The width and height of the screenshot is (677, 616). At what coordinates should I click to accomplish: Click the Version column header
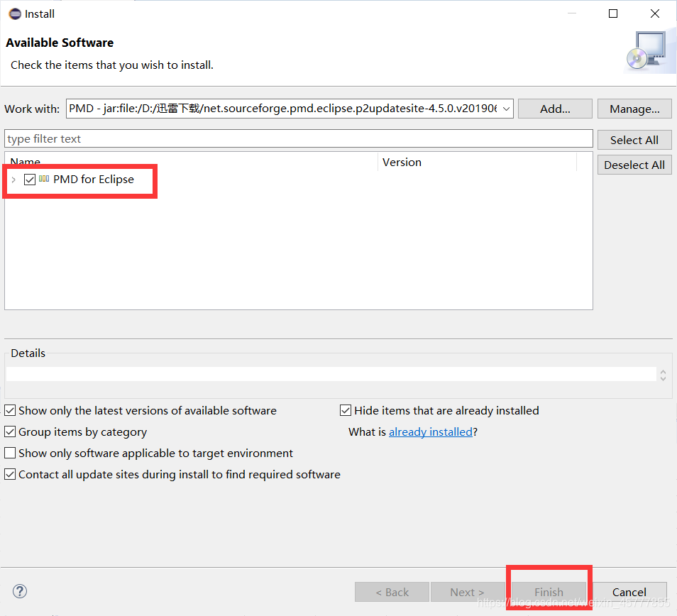(477, 162)
